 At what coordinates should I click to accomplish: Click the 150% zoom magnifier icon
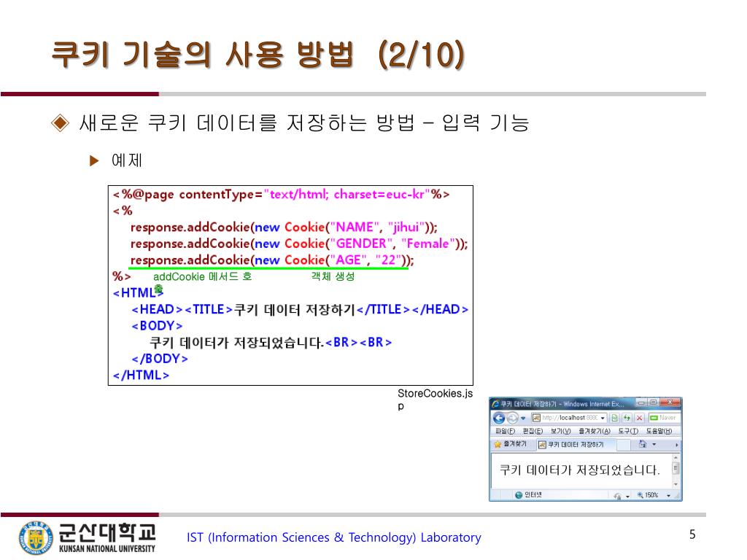(640, 495)
